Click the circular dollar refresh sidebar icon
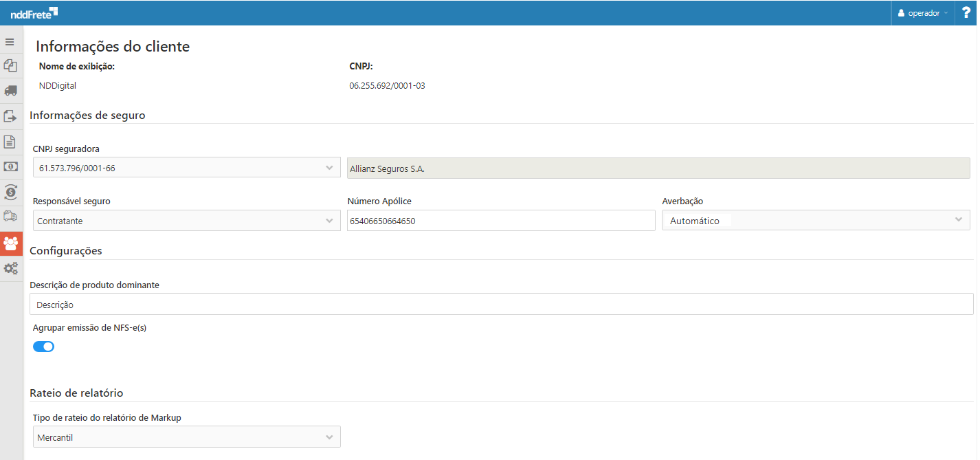The width and height of the screenshot is (980, 460). tap(10, 192)
